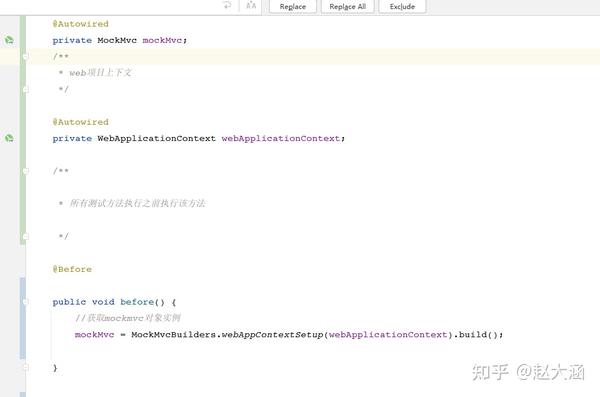600x397 pixels.
Task: Click the new line icon in replace bar
Action: coord(227,5)
